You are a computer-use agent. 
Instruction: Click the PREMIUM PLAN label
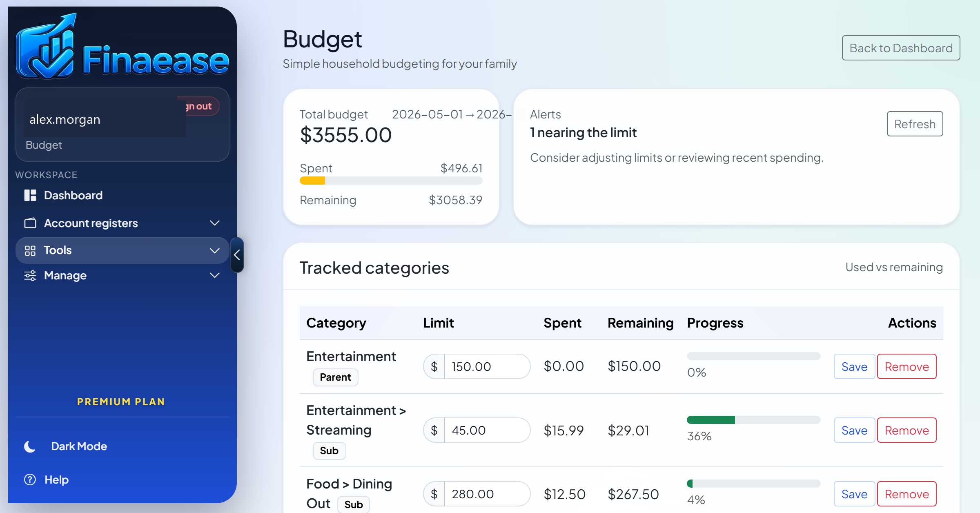pos(121,401)
